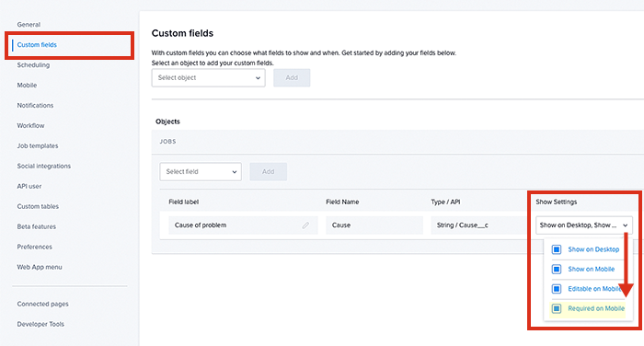The height and width of the screenshot is (346, 644).
Task: Open API user settings
Action: tap(29, 186)
